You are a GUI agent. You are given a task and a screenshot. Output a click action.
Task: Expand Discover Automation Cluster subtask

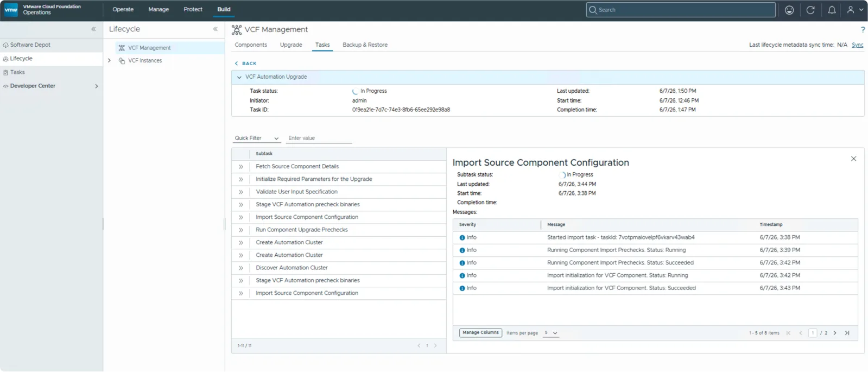point(240,268)
